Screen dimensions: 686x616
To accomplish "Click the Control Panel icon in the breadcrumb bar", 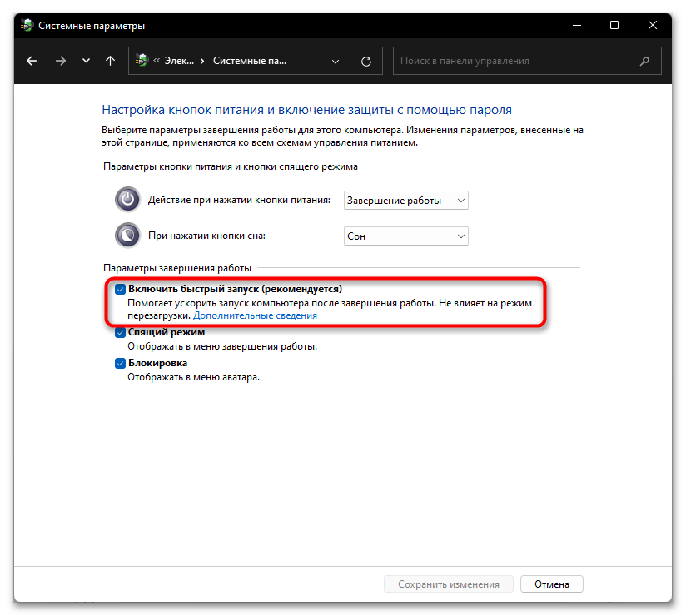I will point(139,60).
